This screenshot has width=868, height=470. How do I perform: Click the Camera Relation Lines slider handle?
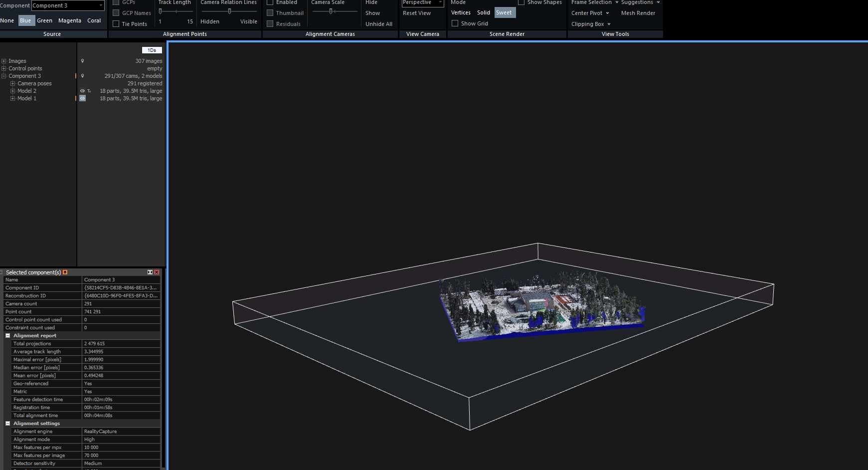point(229,11)
